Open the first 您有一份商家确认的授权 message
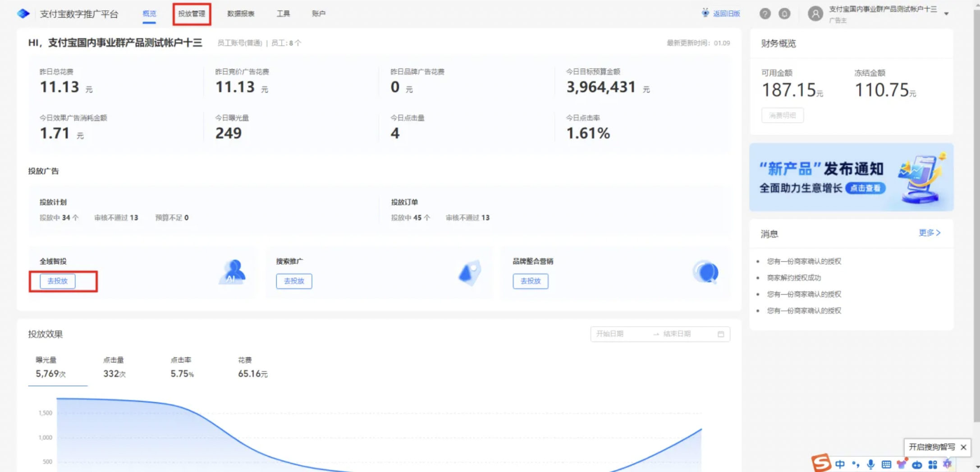 pos(804,261)
